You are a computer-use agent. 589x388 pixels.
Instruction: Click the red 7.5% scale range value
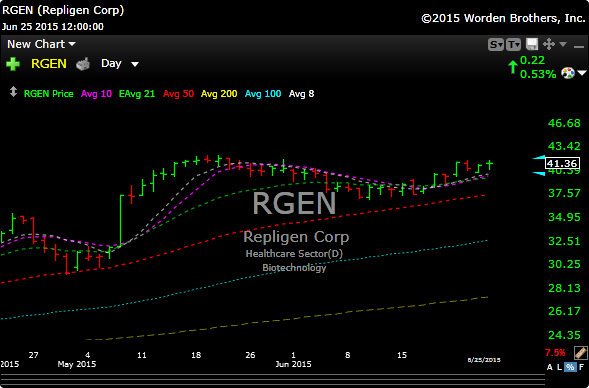[555, 353]
